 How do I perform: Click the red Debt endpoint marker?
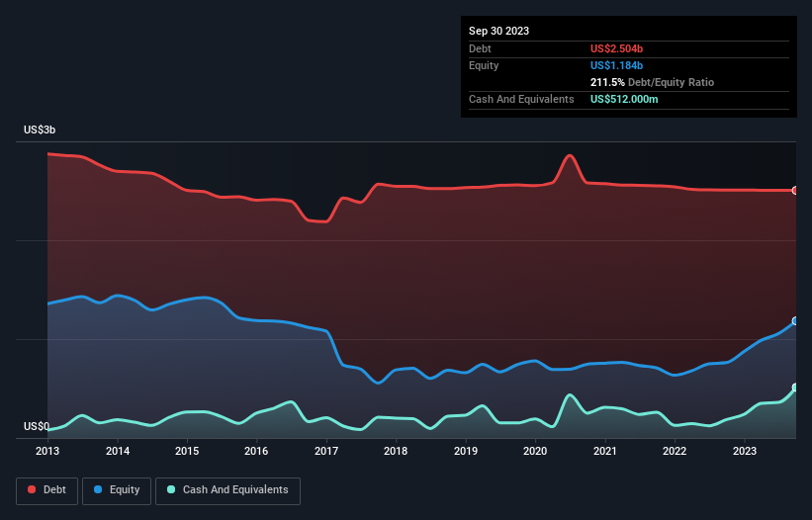795,190
